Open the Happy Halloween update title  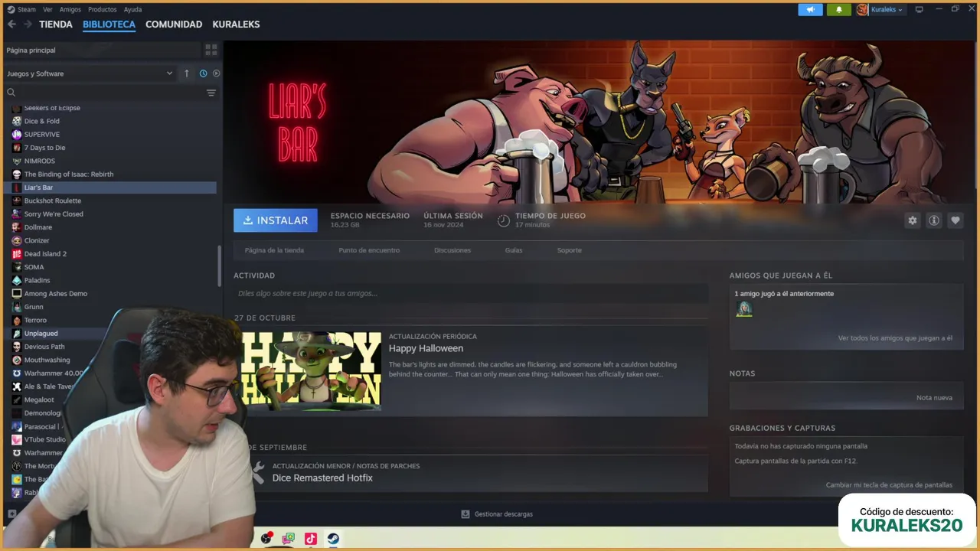[426, 348]
